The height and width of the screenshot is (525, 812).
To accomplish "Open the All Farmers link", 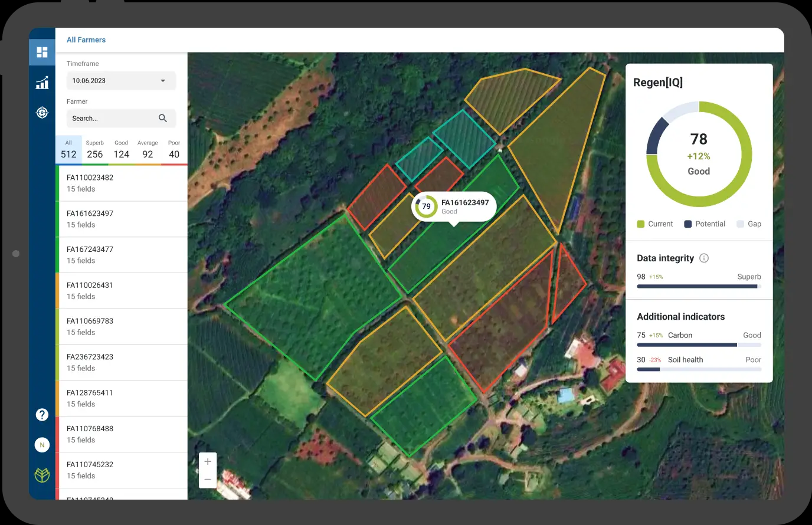I will click(x=86, y=40).
